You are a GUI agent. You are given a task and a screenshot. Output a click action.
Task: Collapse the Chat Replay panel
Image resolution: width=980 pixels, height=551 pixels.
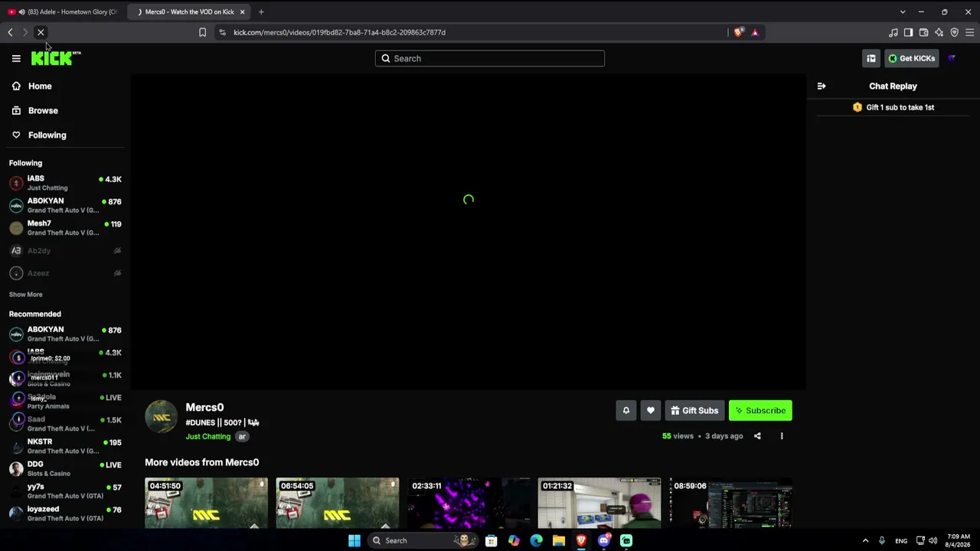(822, 86)
